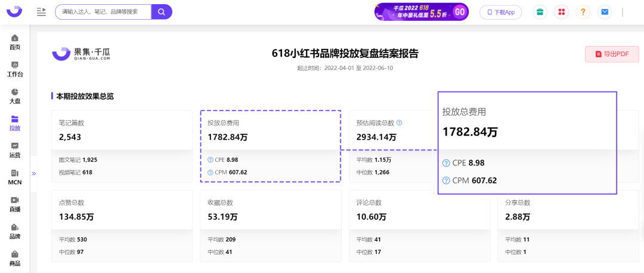Open help via orange question mark

click(583, 12)
